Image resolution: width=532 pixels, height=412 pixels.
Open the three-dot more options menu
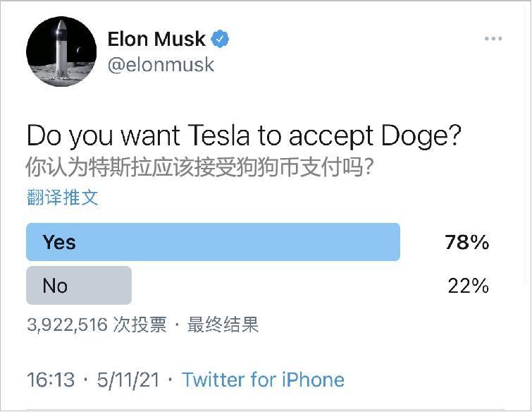pos(493,39)
